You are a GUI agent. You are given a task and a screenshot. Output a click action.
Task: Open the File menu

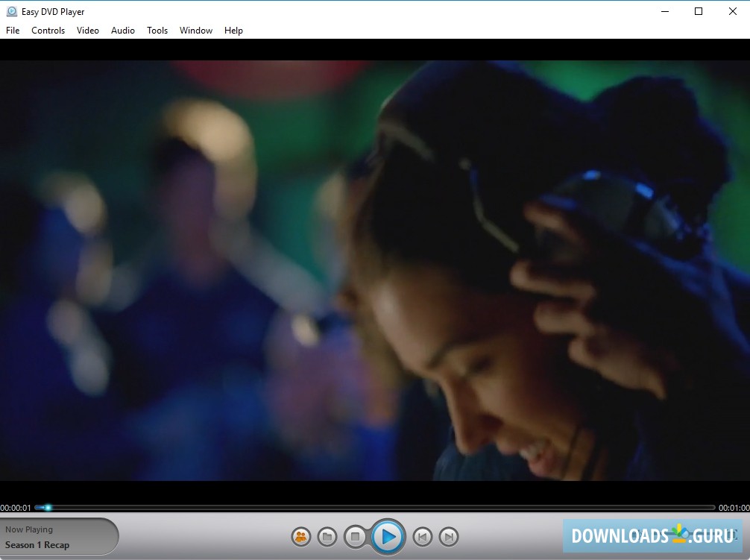pos(13,31)
